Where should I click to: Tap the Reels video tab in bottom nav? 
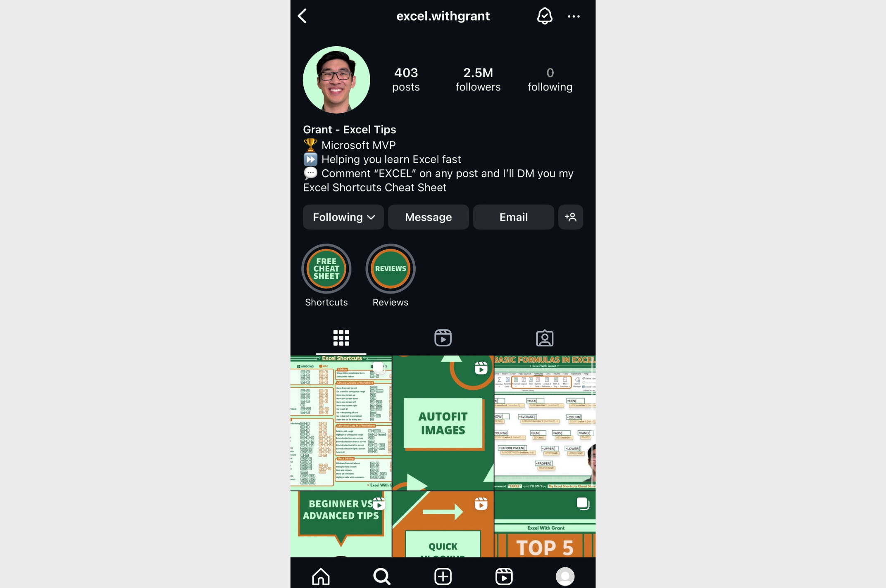pyautogui.click(x=503, y=576)
